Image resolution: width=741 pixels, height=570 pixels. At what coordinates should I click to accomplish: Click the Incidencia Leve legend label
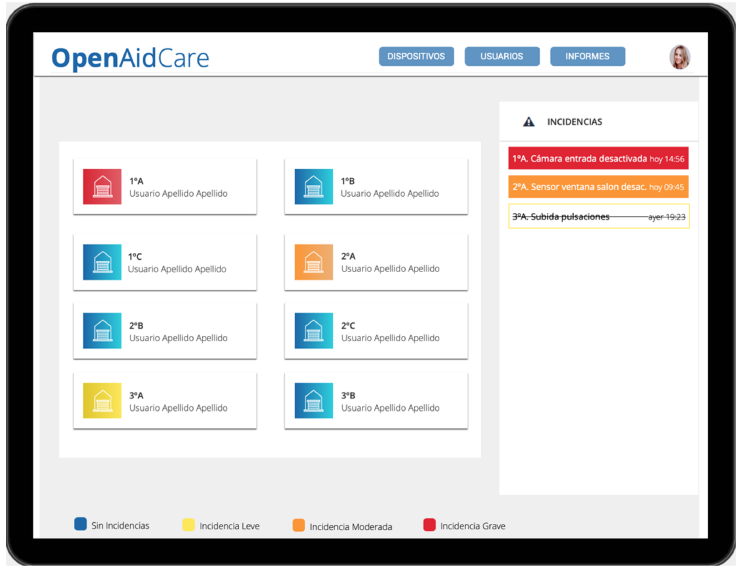pyautogui.click(x=230, y=526)
